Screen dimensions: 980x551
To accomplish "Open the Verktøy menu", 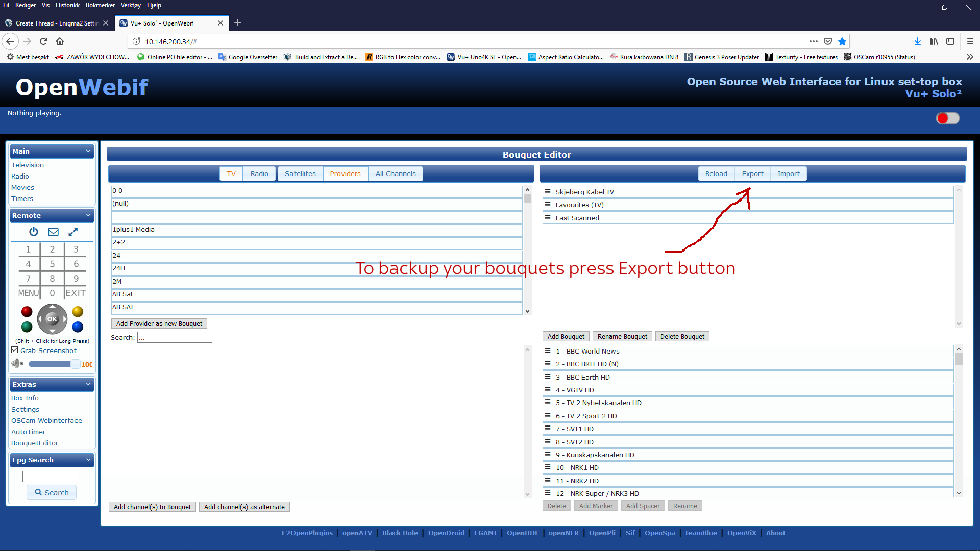I will pos(130,5).
